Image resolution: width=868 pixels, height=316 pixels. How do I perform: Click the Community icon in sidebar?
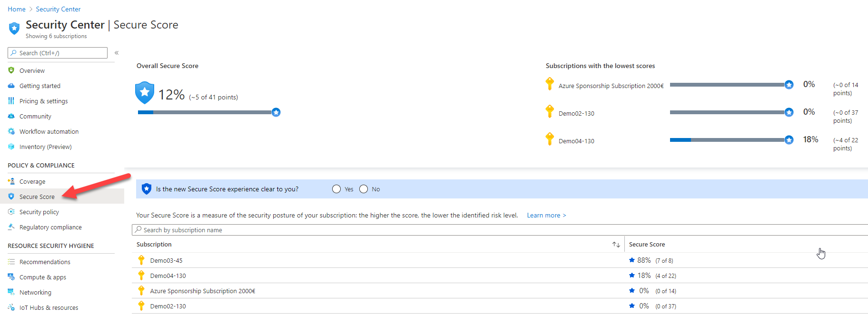pos(11,116)
